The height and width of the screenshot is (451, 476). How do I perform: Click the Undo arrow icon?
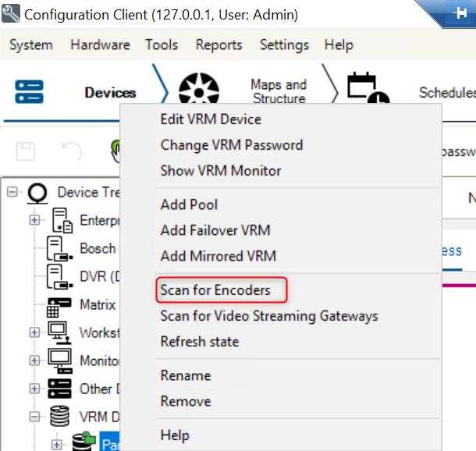71,151
